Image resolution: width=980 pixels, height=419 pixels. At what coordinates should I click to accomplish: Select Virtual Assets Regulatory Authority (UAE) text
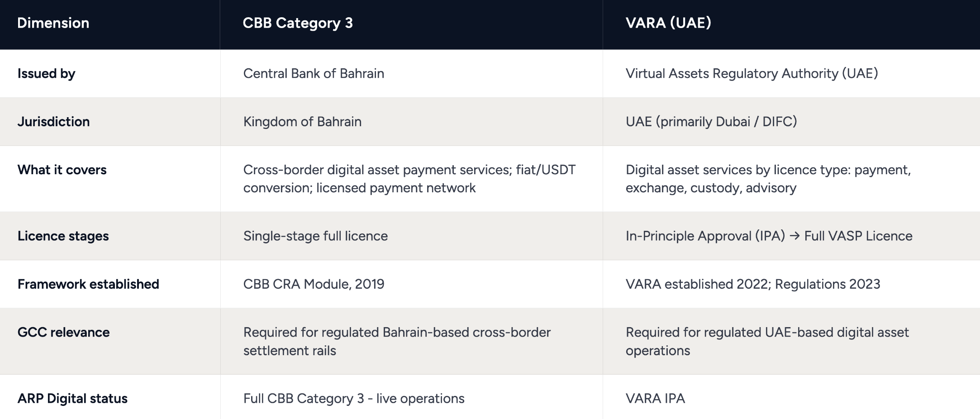752,73
